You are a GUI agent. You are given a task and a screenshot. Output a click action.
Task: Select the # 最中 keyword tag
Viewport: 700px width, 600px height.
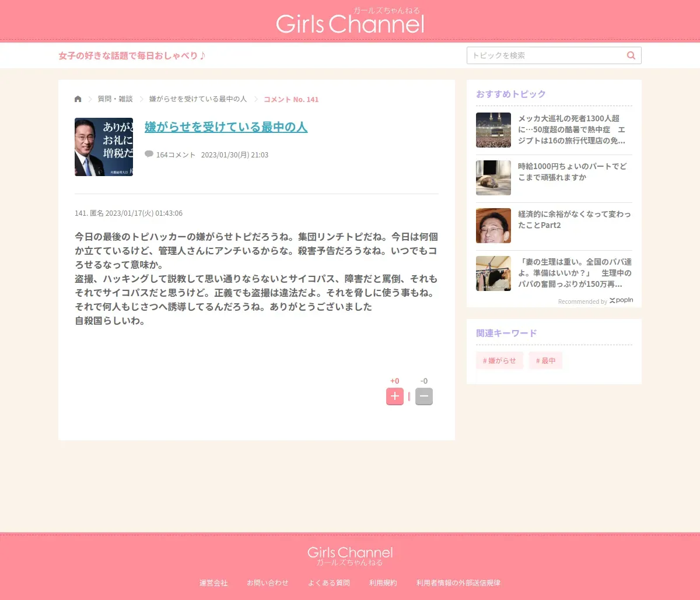click(546, 361)
